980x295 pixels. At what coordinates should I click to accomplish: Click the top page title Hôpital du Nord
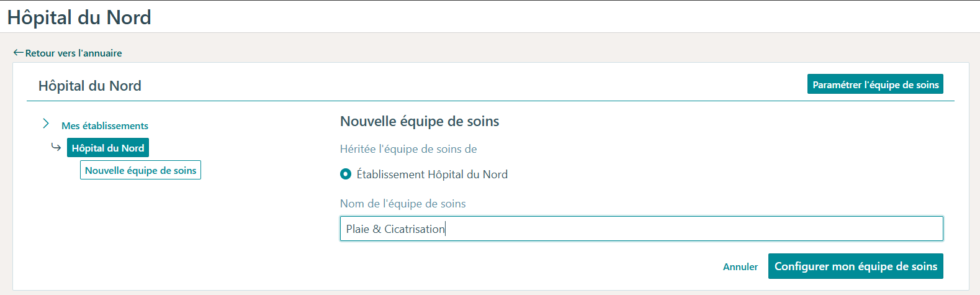coord(79,17)
